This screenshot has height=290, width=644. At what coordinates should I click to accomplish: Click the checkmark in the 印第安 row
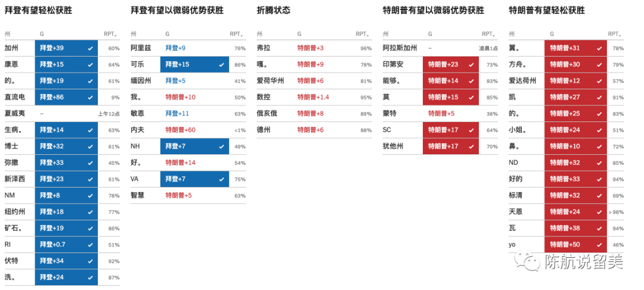click(472, 64)
